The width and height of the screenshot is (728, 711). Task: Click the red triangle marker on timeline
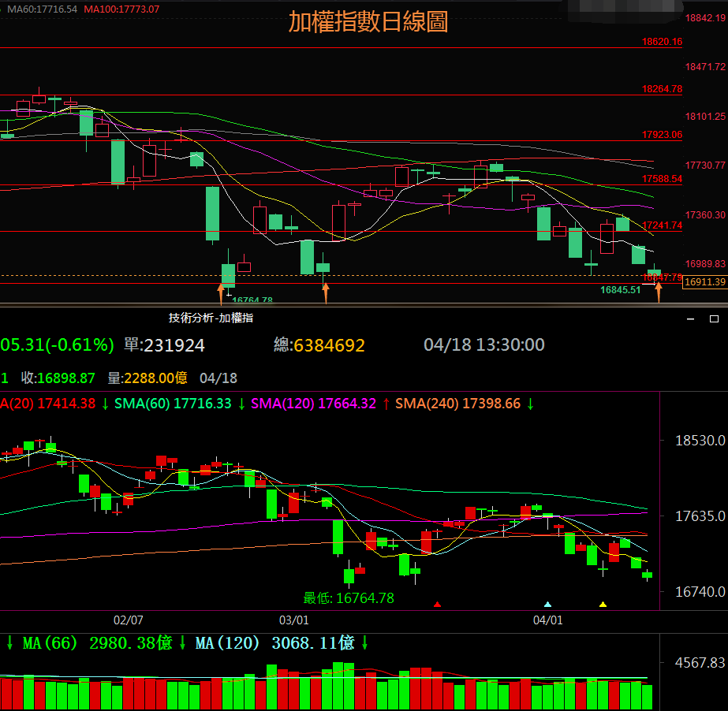tap(438, 605)
